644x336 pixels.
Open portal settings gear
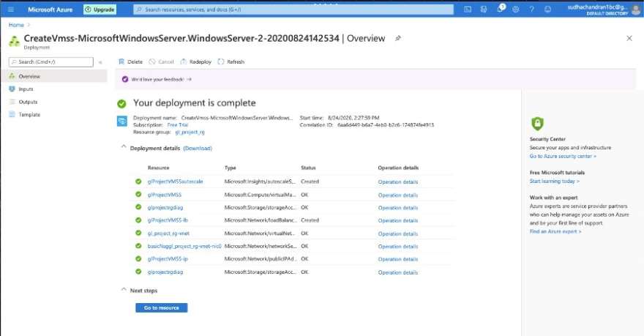point(516,9)
